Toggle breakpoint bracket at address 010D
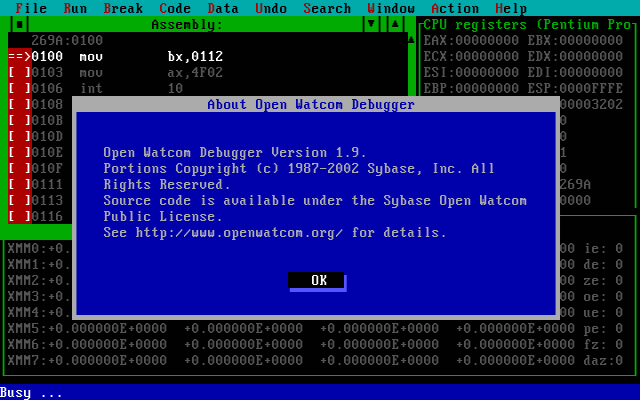The height and width of the screenshot is (400, 640). 20,136
